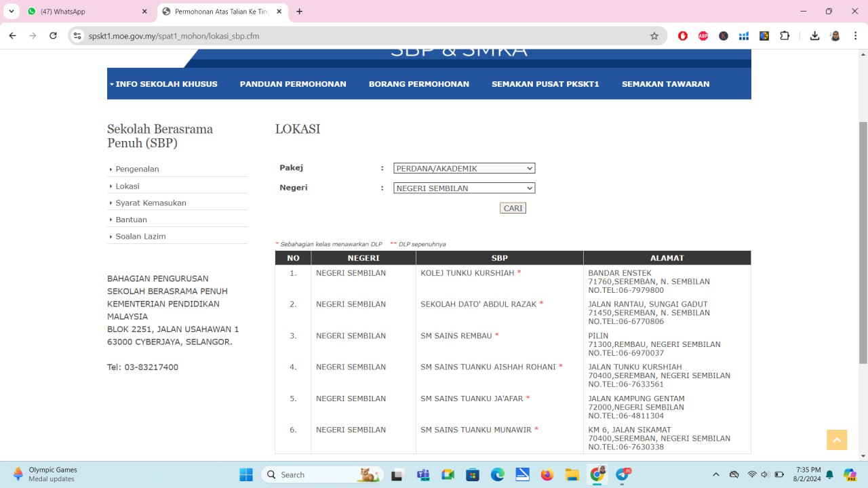Viewport: 868px width, 488px height.
Task: Expand the INFO SEKOLAH KHUSUS menu
Action: point(163,84)
